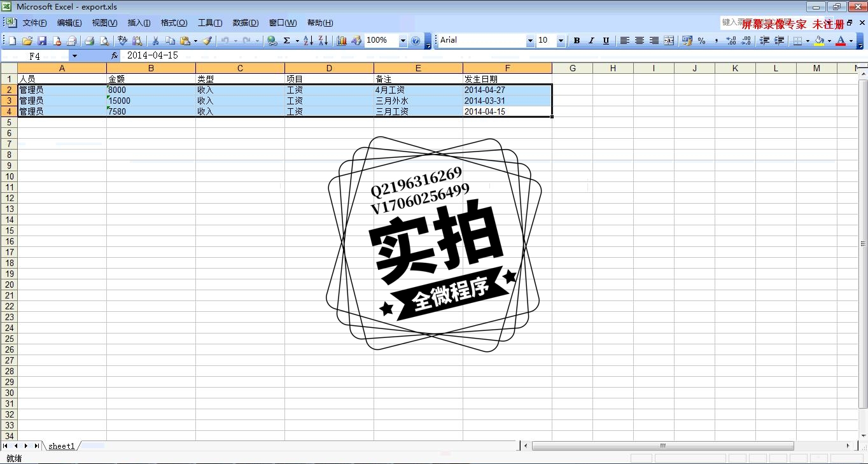The width and height of the screenshot is (868, 464).
Task: Decrease decimal places
Action: click(x=746, y=41)
